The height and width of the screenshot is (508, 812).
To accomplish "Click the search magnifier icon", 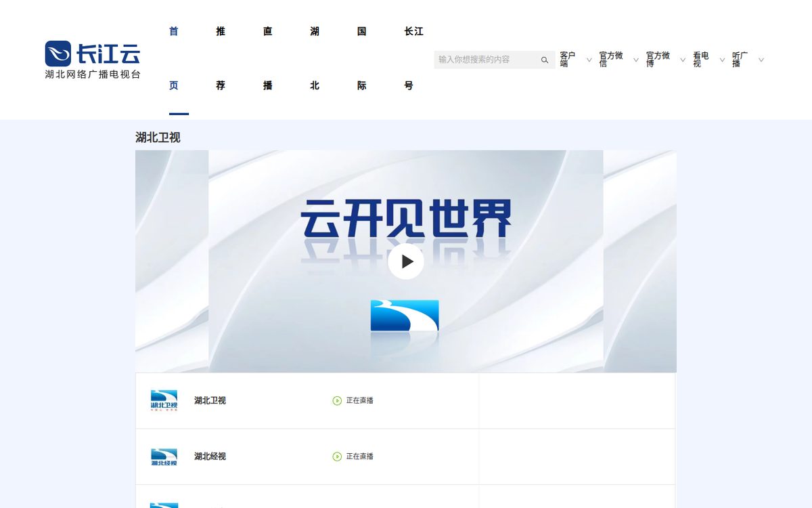I will point(545,60).
